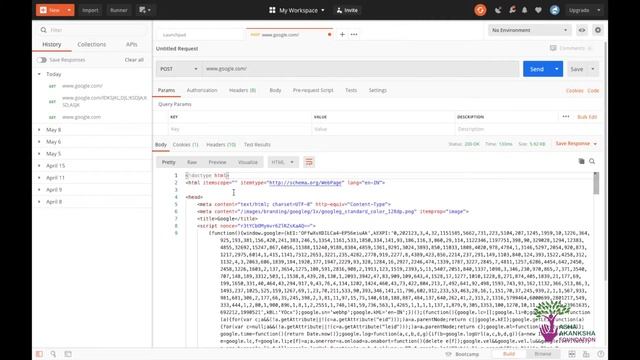Open the notifications bell icon
The width and height of the screenshot is (640, 360).
tap(525, 10)
